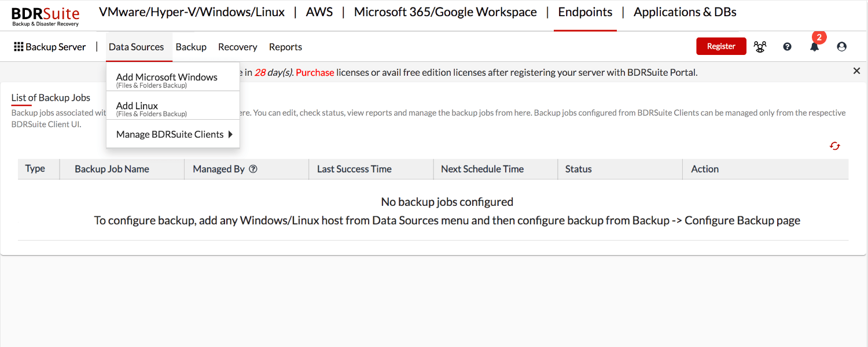Screen dimensions: 868x347
Task: Choose Add Linux option
Action: coord(173,108)
